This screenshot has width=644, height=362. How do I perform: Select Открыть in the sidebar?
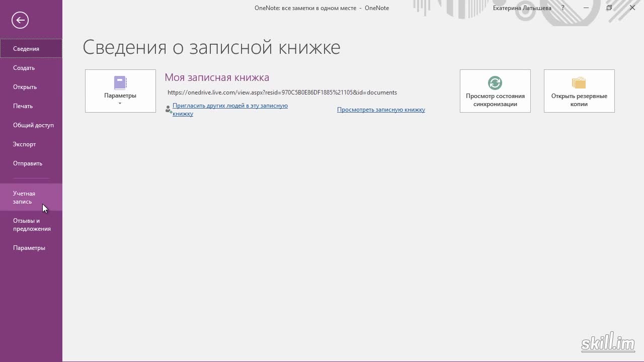coord(31,87)
